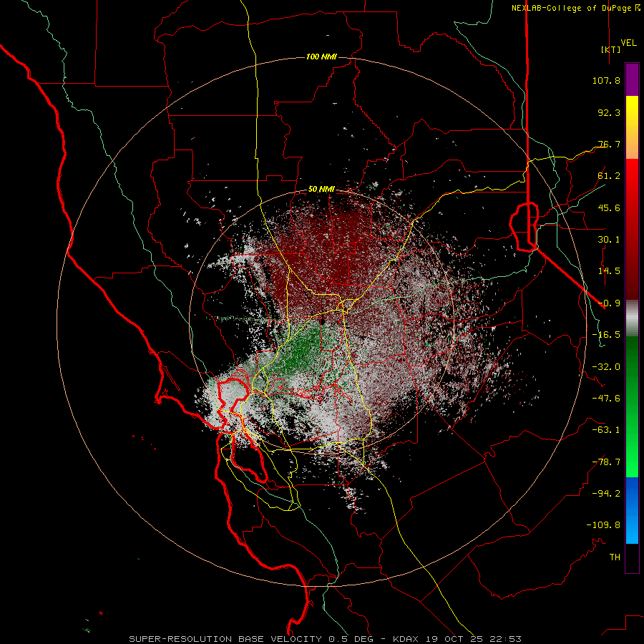Click the [KT] units label
Screen dimensions: 644x644
coord(610,49)
